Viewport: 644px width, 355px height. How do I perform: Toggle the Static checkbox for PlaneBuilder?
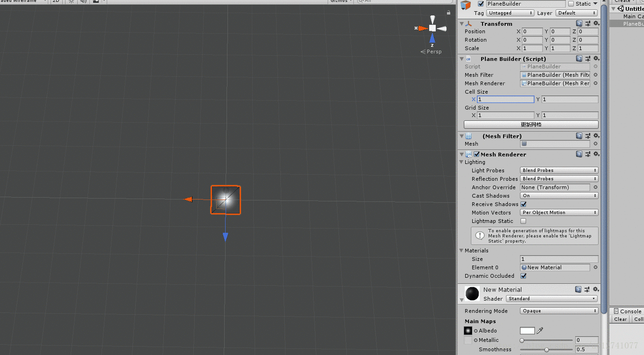tap(571, 4)
